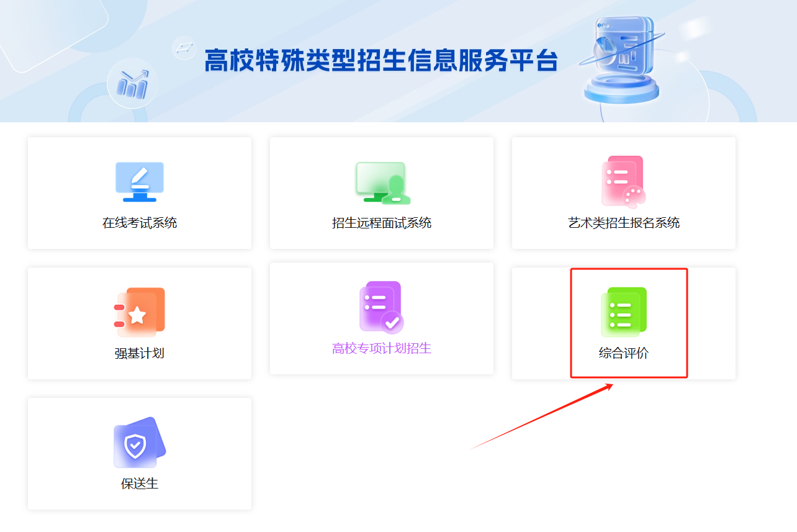The height and width of the screenshot is (532, 797).
Task: Click the green list icon for 综合评价
Action: coord(624,312)
